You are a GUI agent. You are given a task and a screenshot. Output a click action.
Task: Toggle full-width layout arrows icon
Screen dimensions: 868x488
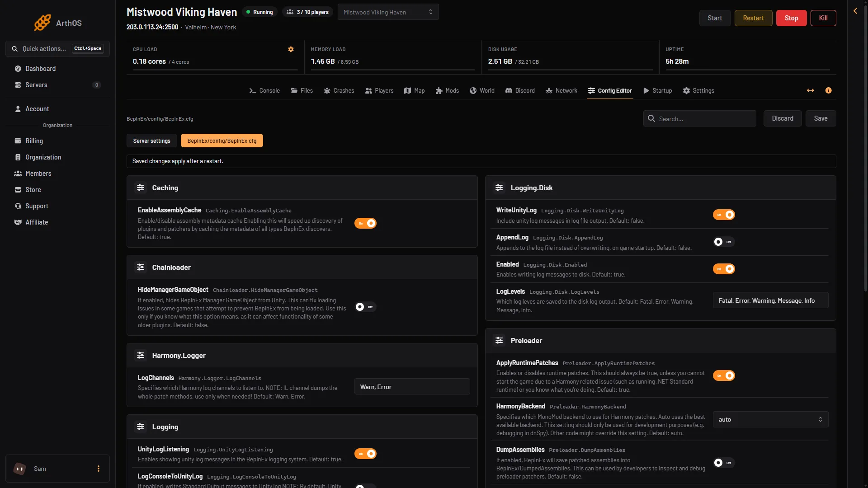pyautogui.click(x=811, y=90)
